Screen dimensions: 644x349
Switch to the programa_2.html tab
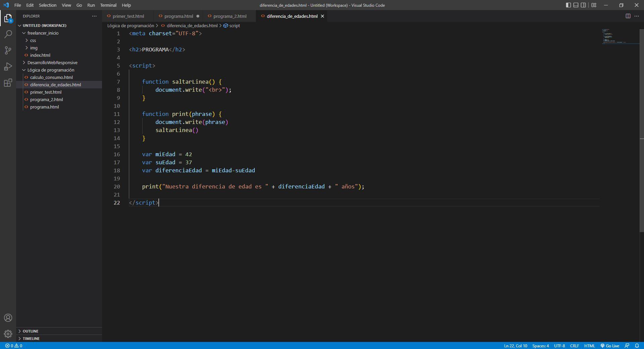pos(230,16)
